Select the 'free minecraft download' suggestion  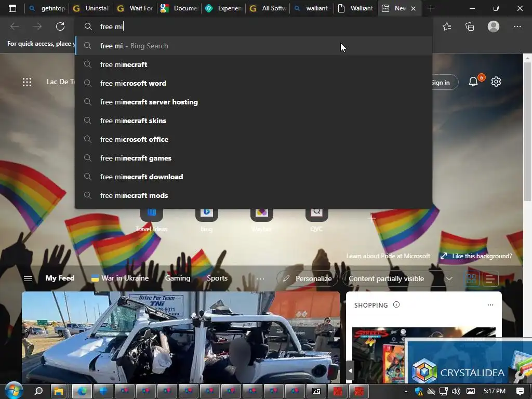click(x=254, y=177)
